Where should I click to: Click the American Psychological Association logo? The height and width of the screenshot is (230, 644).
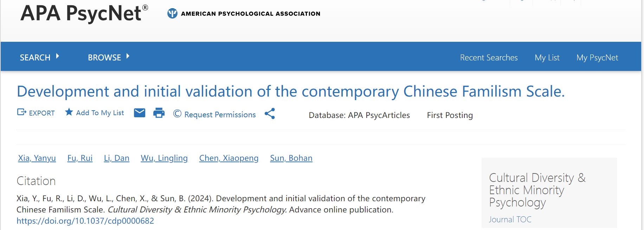[172, 14]
